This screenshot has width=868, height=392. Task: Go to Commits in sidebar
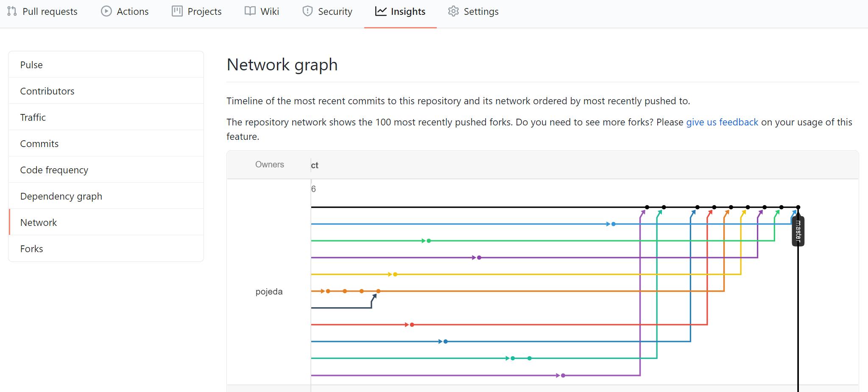click(39, 144)
